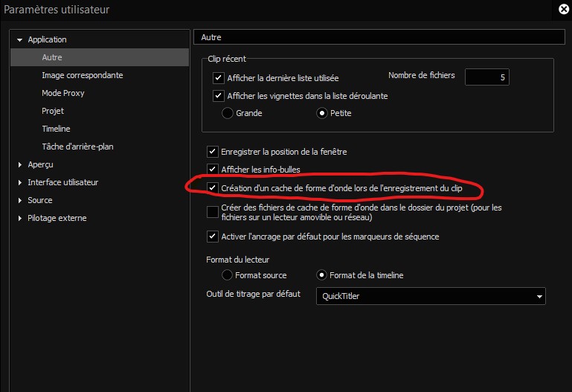Toggle Afficher les info-bulles checkbox
The image size is (572, 392).
tap(213, 170)
